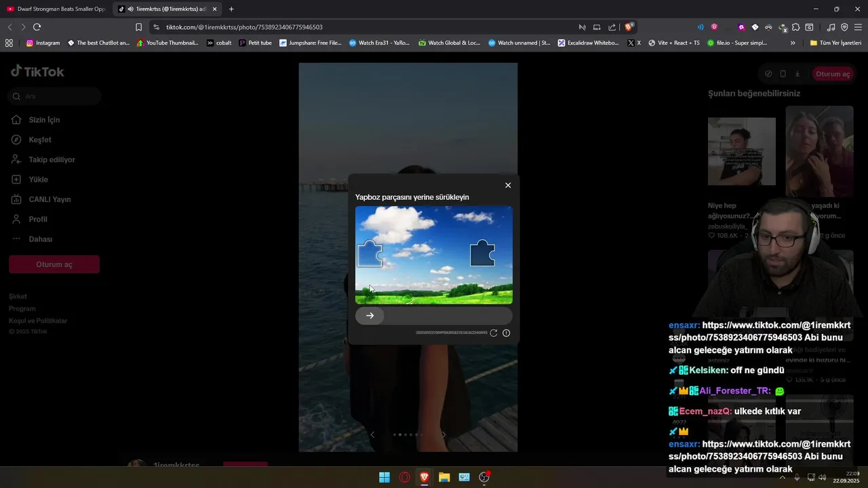The width and height of the screenshot is (868, 488).
Task: Switch to Dwarf Strongman YouTube tab
Action: (x=56, y=9)
